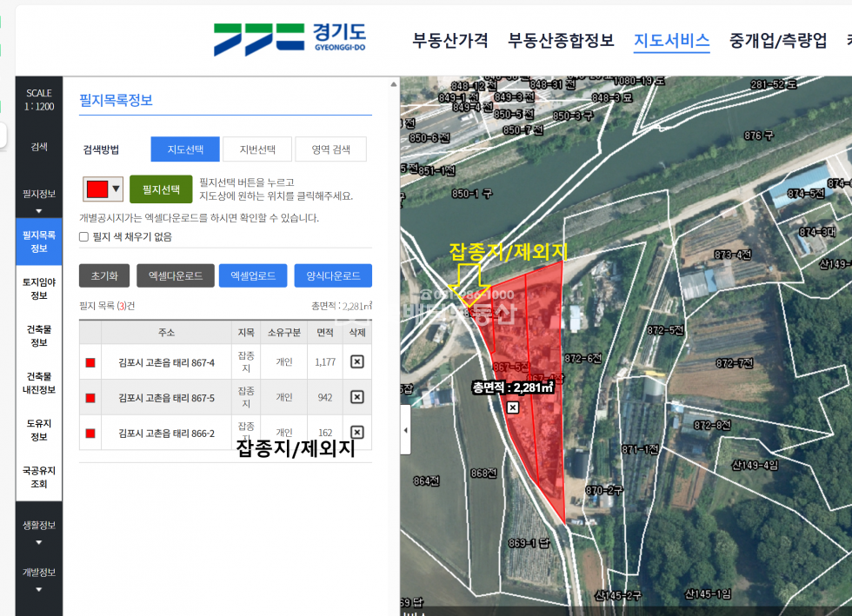Screen dimensions: 852x616
Task: Expand the 생활정보 sidebar section
Action: point(39,532)
